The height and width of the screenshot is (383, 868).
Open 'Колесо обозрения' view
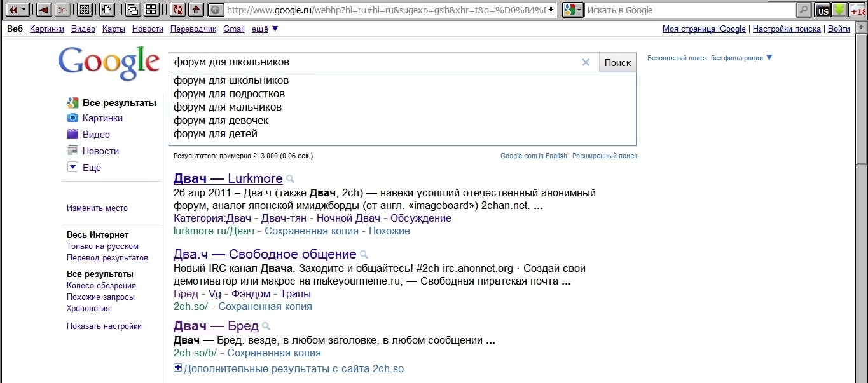point(101,286)
